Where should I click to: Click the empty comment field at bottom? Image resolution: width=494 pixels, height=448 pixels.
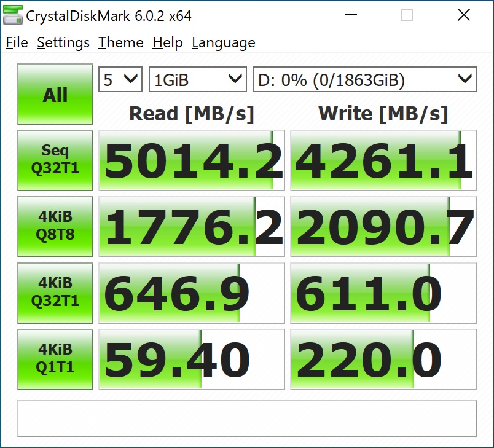247,419
